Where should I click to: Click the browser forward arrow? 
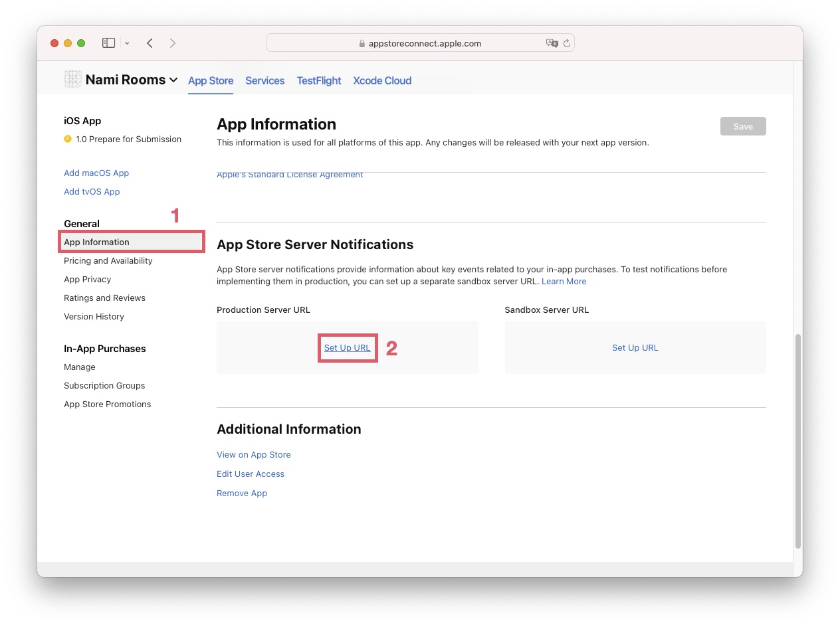[173, 43]
